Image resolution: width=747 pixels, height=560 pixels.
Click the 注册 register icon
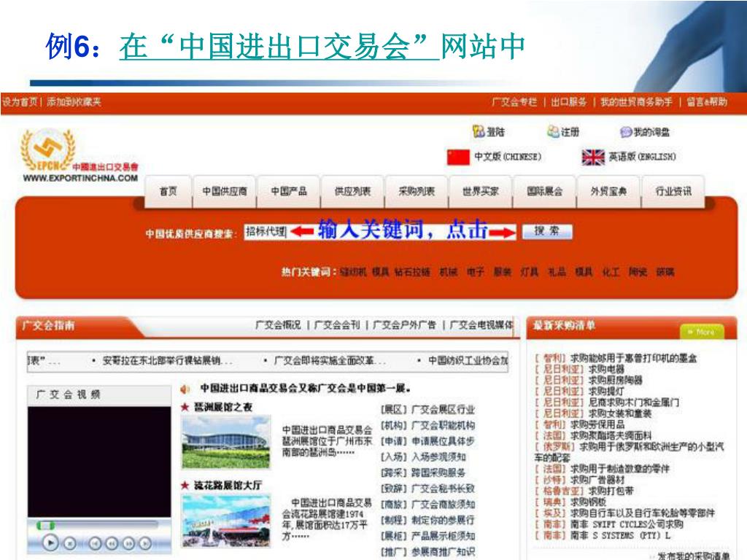553,131
